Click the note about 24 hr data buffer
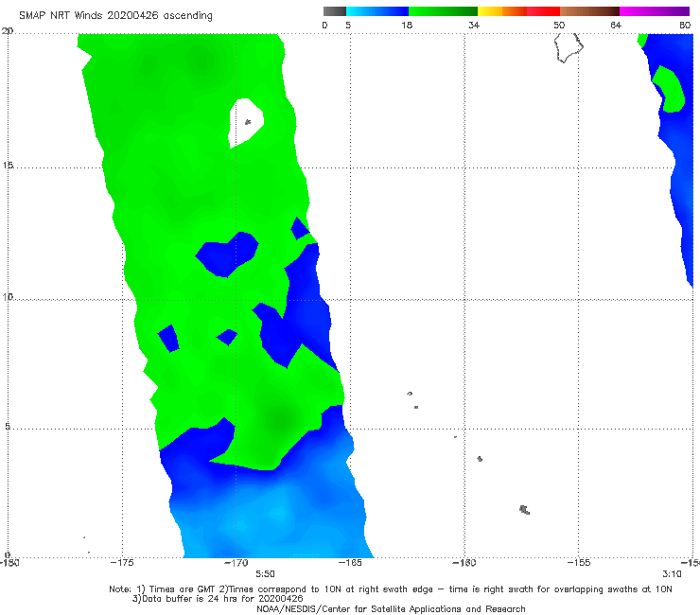Image resolution: width=700 pixels, height=615 pixels. (x=218, y=599)
